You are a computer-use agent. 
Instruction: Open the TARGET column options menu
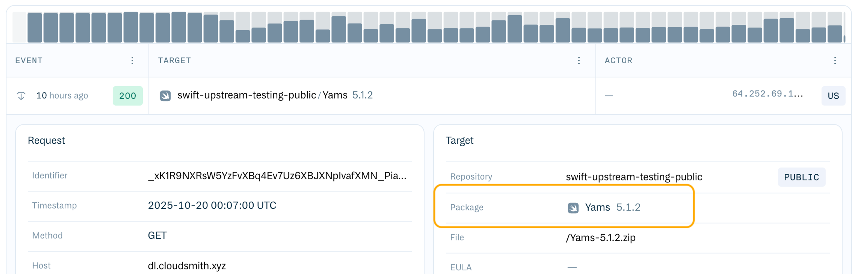pyautogui.click(x=579, y=61)
